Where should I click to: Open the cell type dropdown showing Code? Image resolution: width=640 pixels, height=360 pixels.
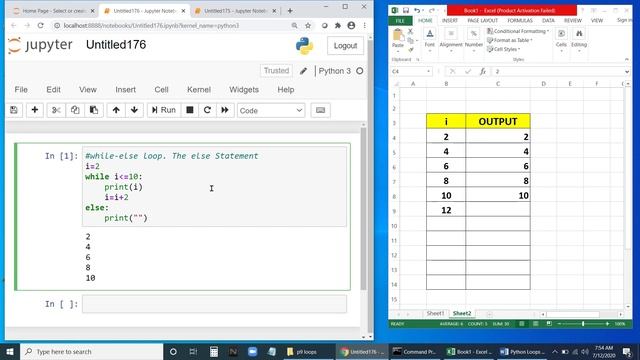tap(271, 111)
